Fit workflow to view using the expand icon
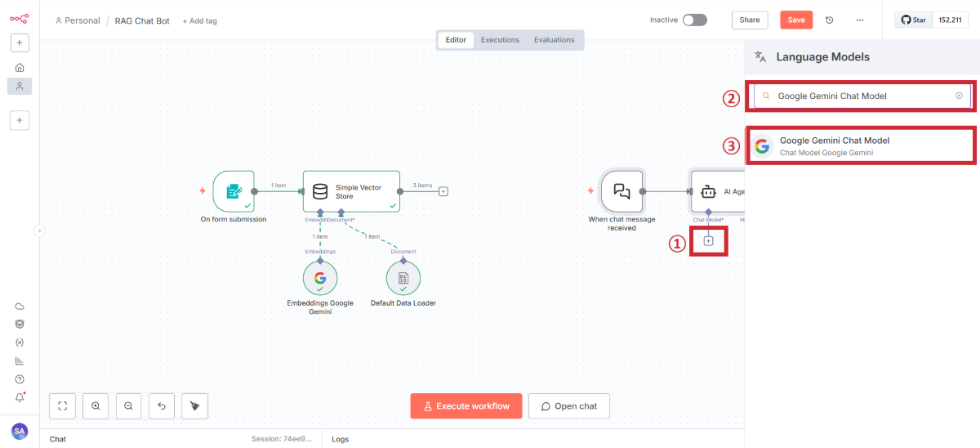Image resolution: width=980 pixels, height=448 pixels. pos(63,405)
